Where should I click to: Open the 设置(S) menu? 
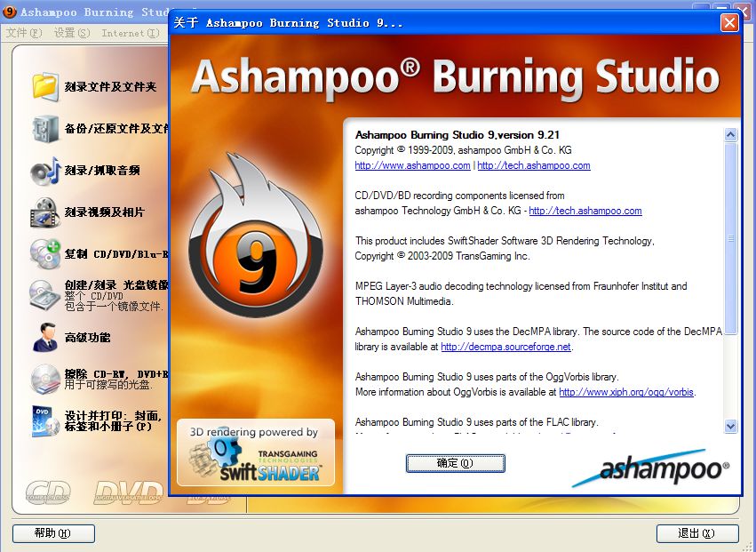point(72,33)
